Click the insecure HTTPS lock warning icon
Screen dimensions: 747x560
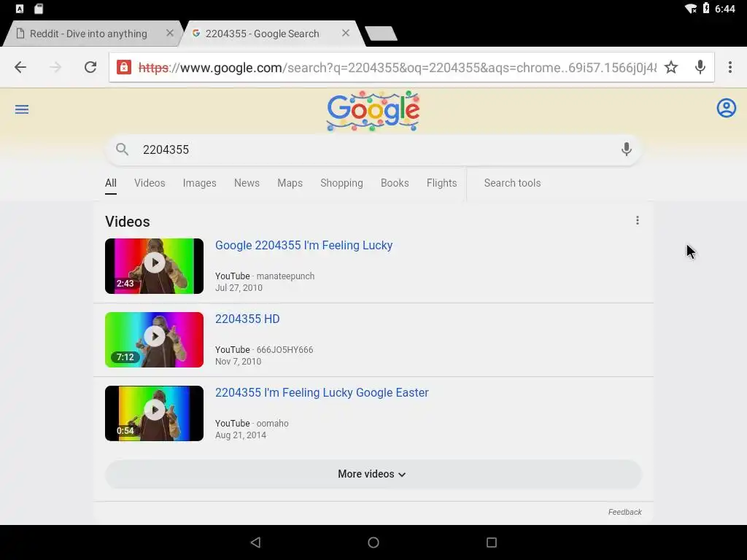(124, 67)
